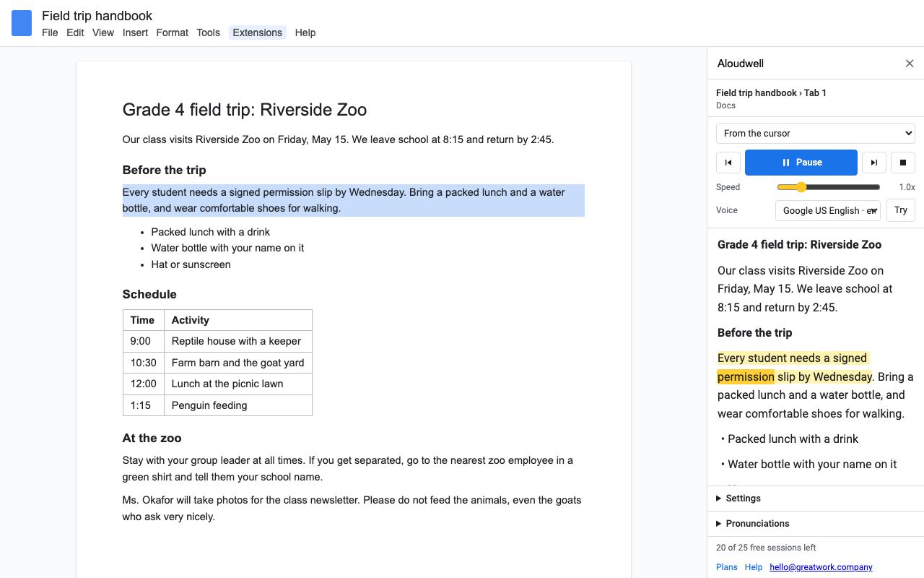Click the 'Reptile house with a keeper' cell

click(x=238, y=341)
